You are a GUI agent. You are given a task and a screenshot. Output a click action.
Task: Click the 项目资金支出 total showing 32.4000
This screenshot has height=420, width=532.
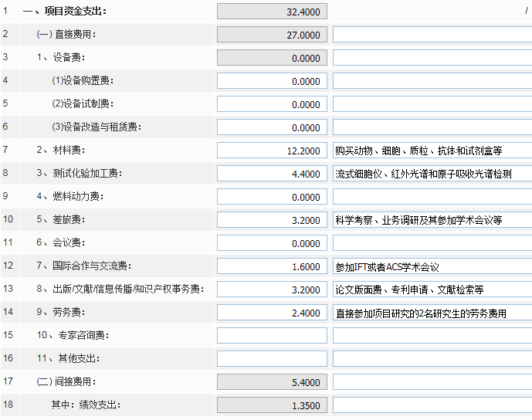coord(272,12)
